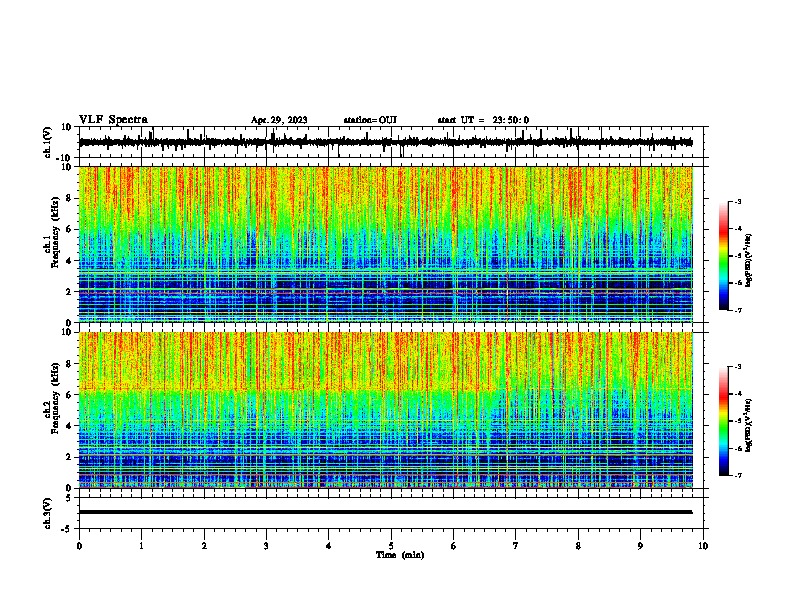The height and width of the screenshot is (612, 792).
Task: Select the date text "Apr. 29, 2023"
Action: 279,120
